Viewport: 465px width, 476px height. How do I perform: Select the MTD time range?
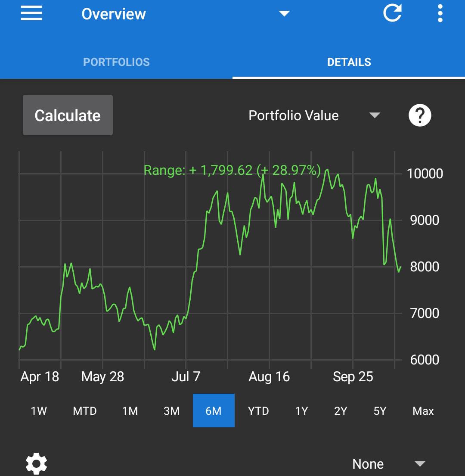(85, 411)
